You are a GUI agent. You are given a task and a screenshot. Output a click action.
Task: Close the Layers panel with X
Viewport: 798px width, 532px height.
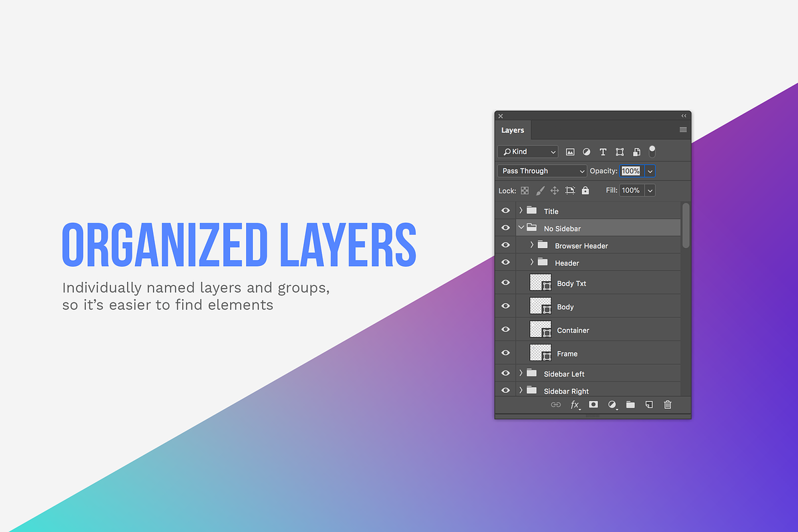pos(501,116)
